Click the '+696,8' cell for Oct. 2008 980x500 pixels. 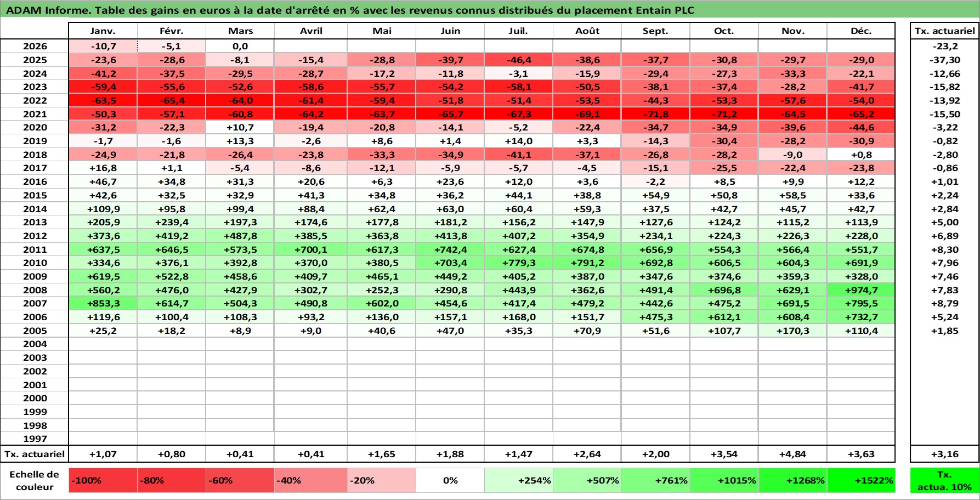724,290
